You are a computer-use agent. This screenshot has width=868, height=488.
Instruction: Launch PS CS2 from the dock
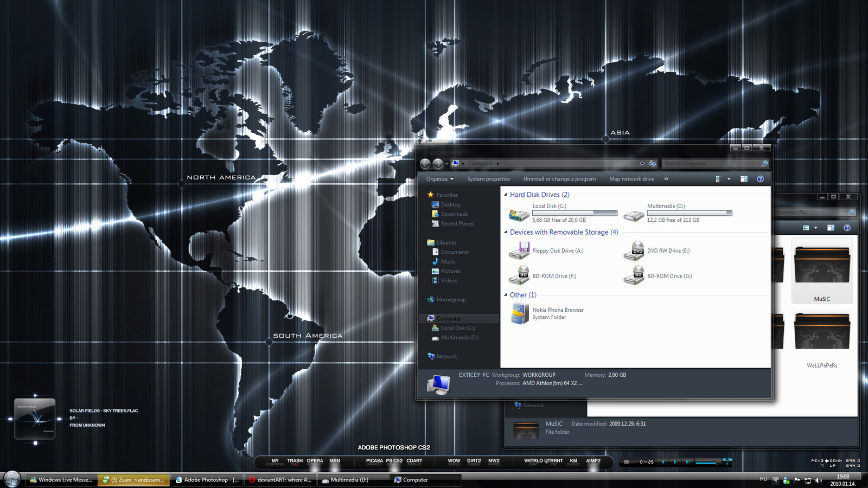pyautogui.click(x=394, y=462)
